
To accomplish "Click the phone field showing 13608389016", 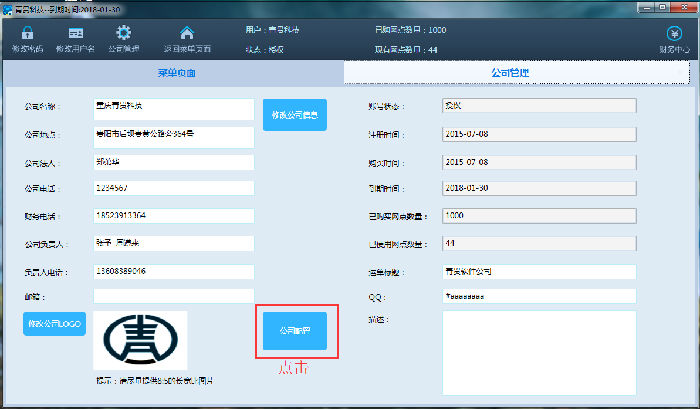I will pyautogui.click(x=174, y=270).
